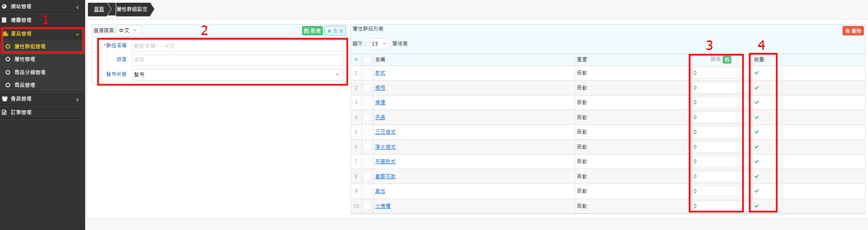Viewport: 868px width, 230px height.
Task: Tick the select-all checkbox in table header
Action: tap(368, 60)
